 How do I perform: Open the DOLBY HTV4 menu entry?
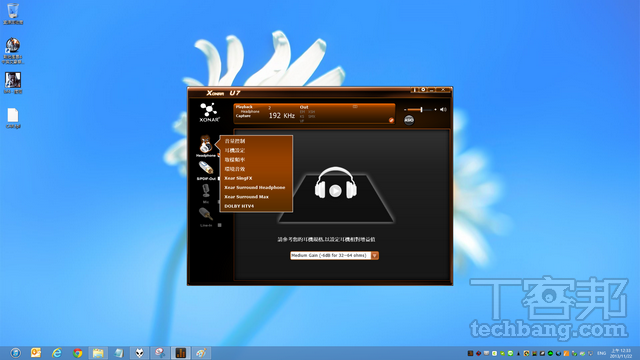click(239, 206)
